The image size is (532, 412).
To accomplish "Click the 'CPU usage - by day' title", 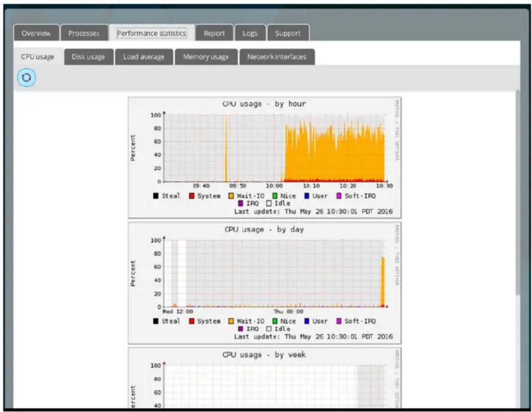I will coord(264,229).
